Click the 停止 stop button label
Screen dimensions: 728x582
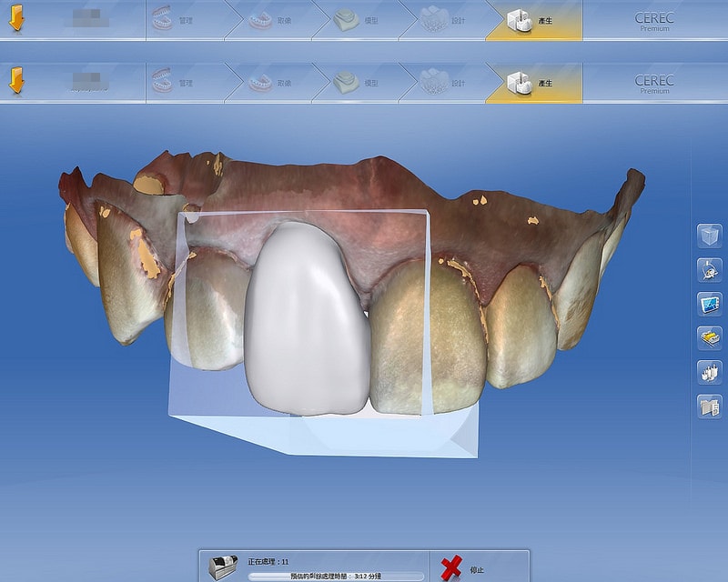pyautogui.click(x=477, y=570)
